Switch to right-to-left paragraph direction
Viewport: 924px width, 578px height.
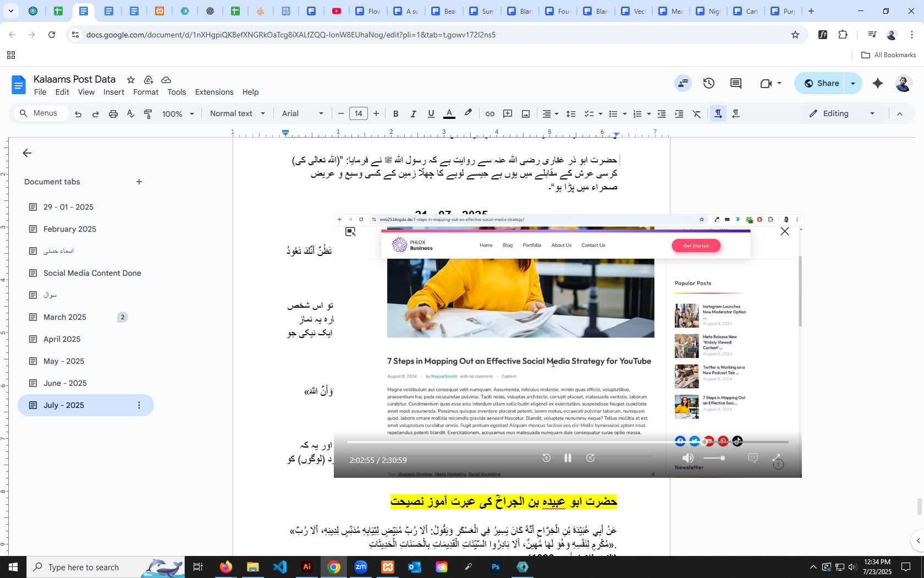pyautogui.click(x=736, y=114)
